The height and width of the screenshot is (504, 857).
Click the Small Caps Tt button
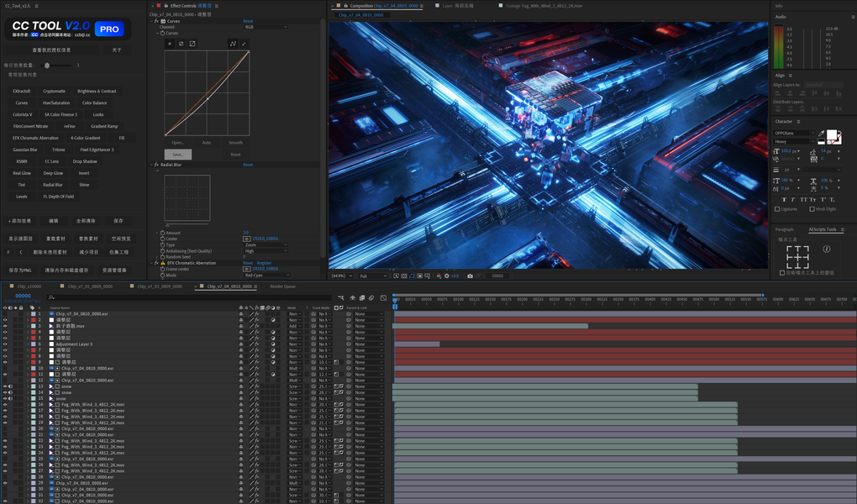812,200
